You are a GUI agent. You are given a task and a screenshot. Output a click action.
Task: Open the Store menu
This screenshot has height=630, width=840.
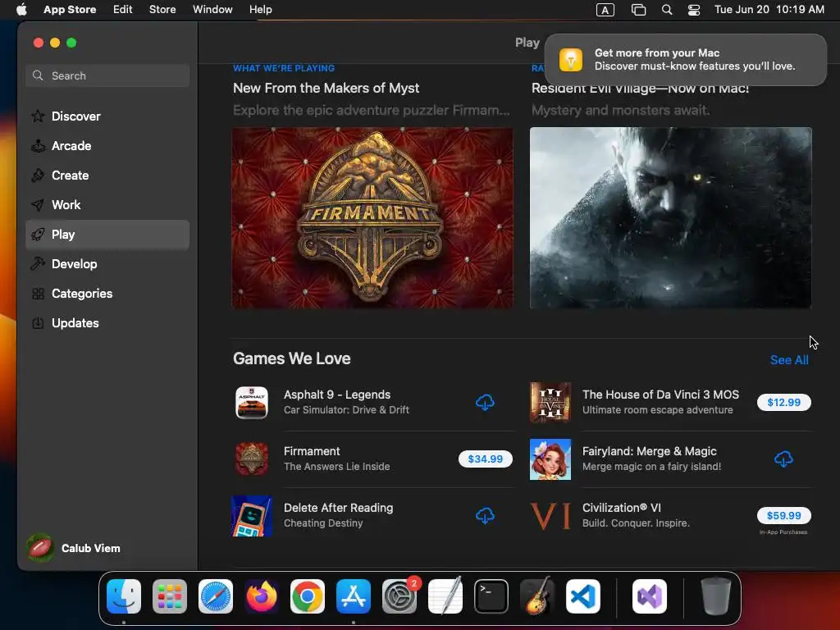coord(162,9)
